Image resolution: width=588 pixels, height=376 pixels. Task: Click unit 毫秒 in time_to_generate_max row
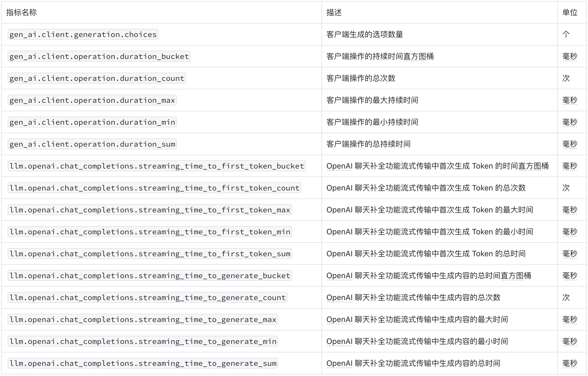[570, 319]
